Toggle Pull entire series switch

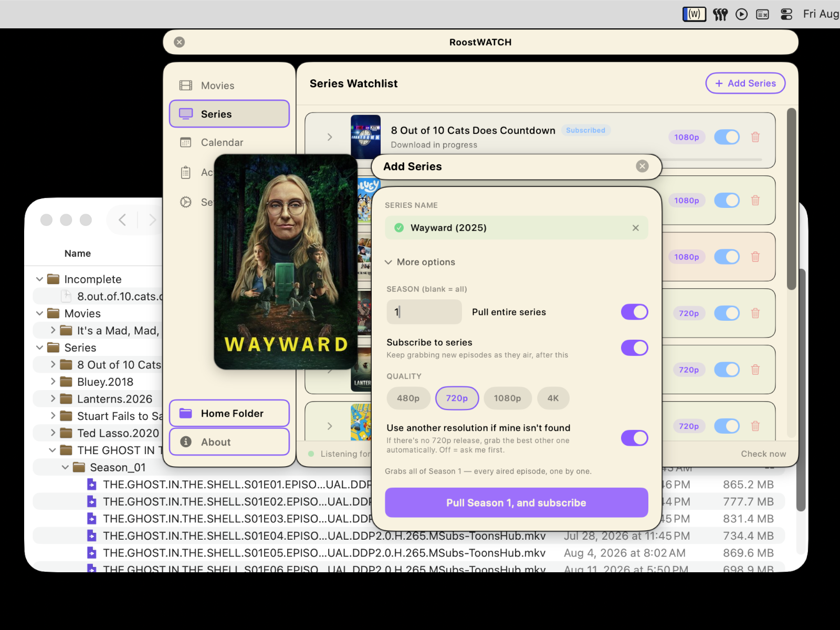click(x=634, y=312)
